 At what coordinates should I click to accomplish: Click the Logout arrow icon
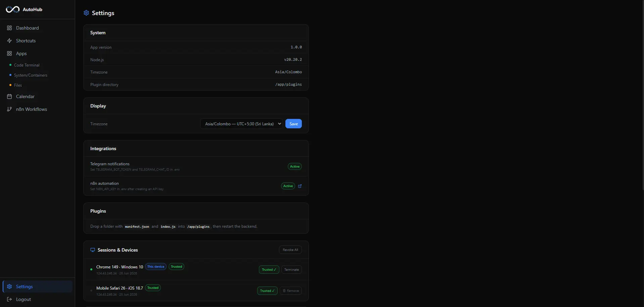[9, 299]
